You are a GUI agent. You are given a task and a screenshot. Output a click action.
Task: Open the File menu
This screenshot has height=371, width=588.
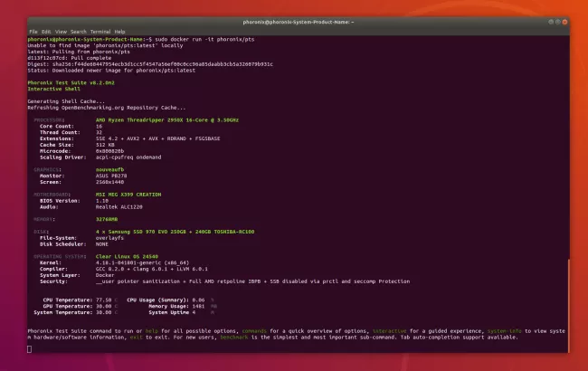tap(33, 32)
